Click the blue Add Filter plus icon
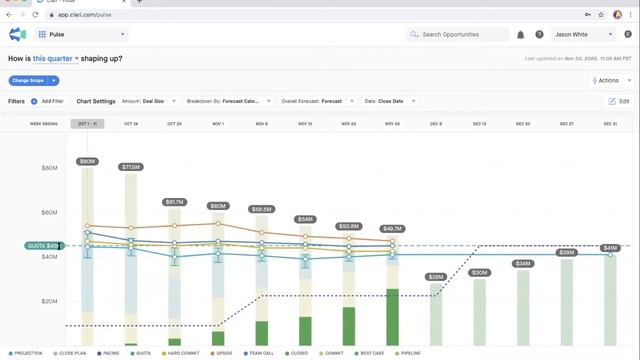Screen dimensions: 640x360 (x=34, y=101)
